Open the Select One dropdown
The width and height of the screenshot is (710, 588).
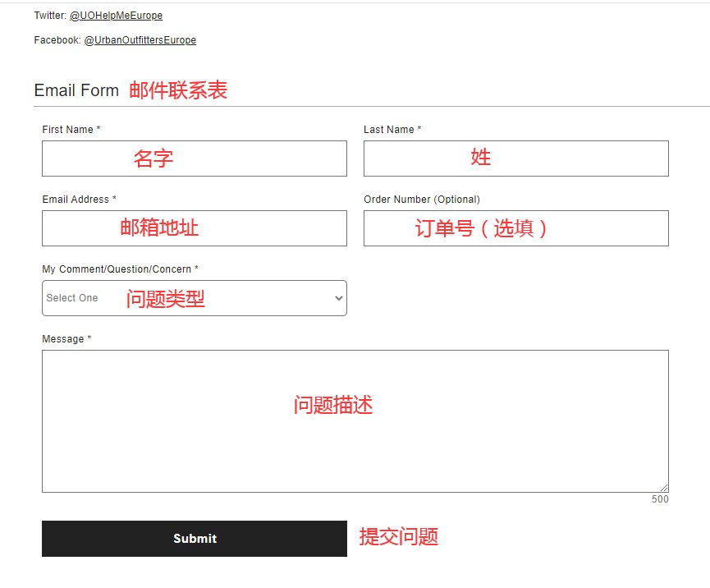(x=194, y=298)
